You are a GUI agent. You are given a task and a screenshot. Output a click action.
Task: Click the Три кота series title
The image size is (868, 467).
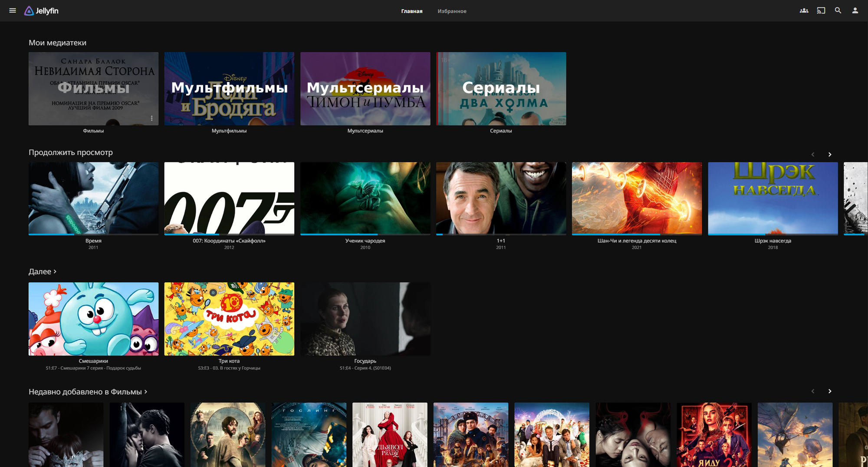[x=229, y=361]
